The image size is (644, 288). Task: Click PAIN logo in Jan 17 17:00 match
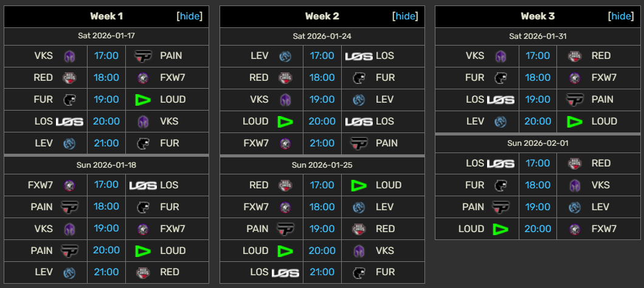pos(143,56)
